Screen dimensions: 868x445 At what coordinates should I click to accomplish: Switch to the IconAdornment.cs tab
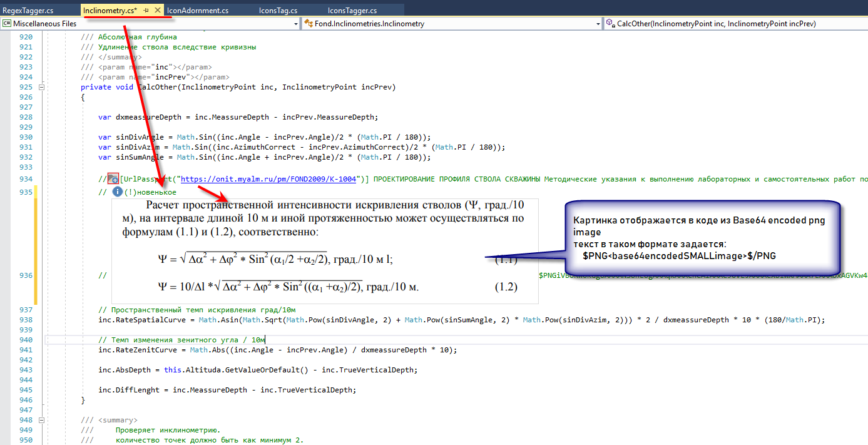[197, 11]
